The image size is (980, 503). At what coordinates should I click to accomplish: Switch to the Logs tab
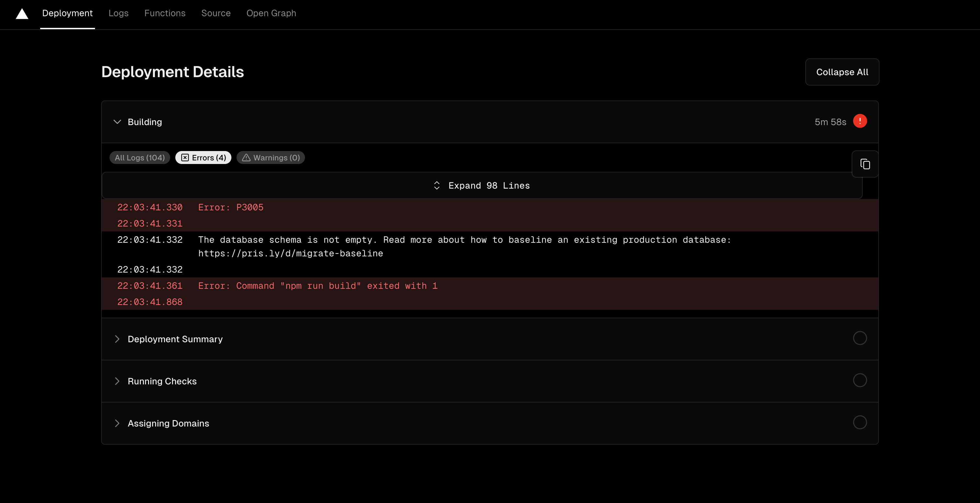pyautogui.click(x=118, y=13)
